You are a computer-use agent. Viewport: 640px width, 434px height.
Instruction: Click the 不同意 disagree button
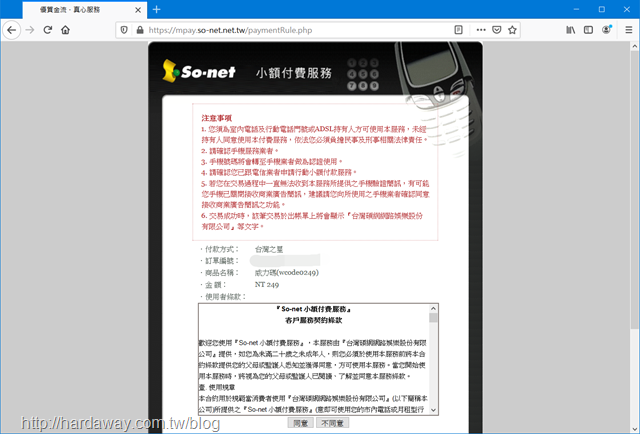[x=333, y=423]
